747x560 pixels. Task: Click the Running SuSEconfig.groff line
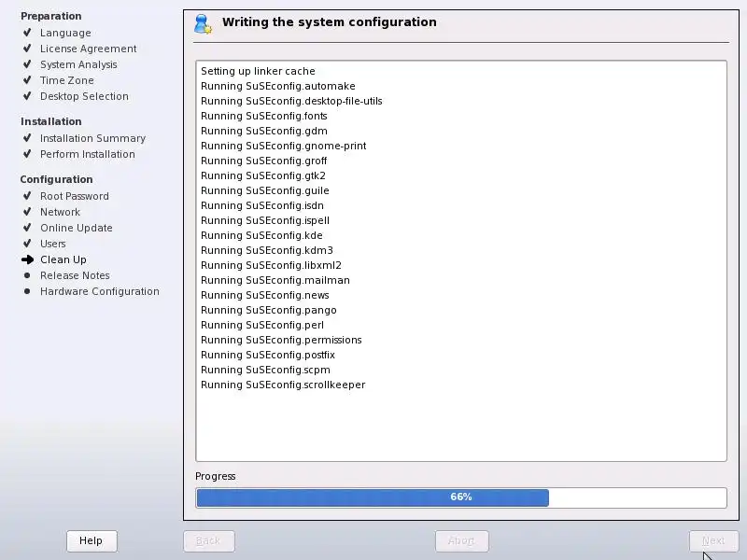click(264, 161)
